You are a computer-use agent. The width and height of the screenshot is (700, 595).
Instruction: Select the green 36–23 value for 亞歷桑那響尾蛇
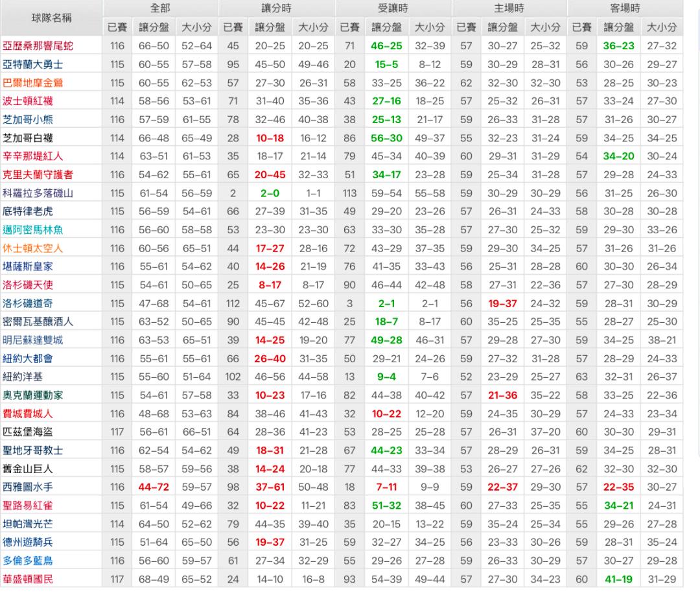click(619, 46)
